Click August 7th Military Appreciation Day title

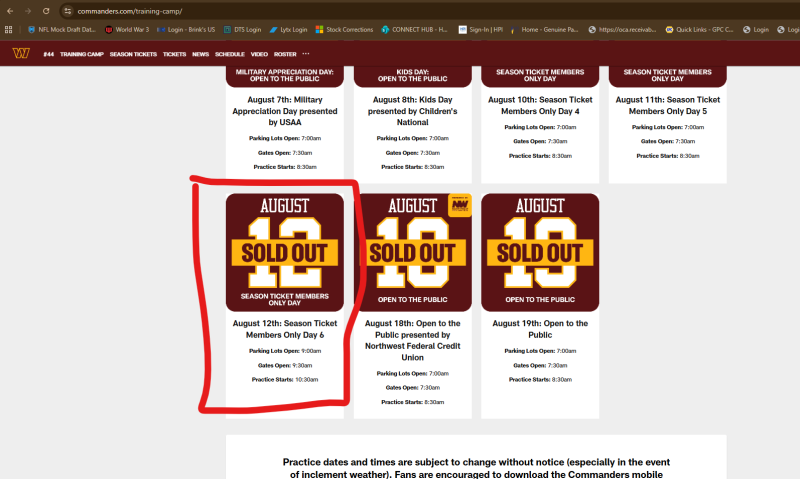(285, 111)
